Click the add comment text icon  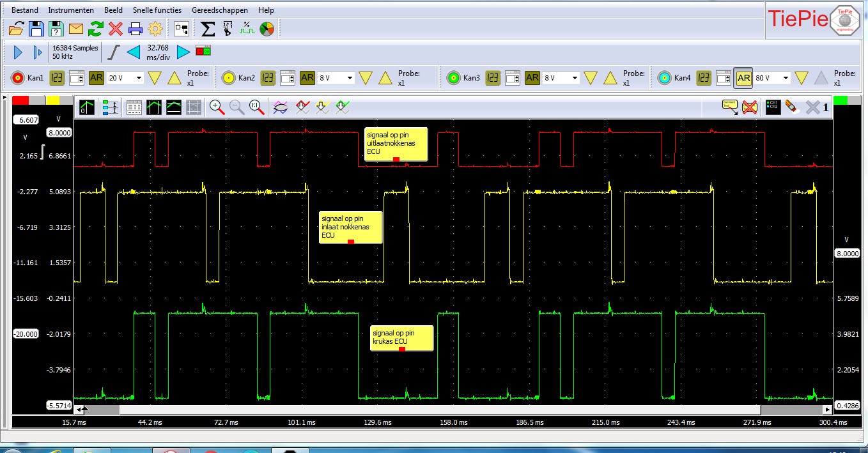[x=729, y=107]
